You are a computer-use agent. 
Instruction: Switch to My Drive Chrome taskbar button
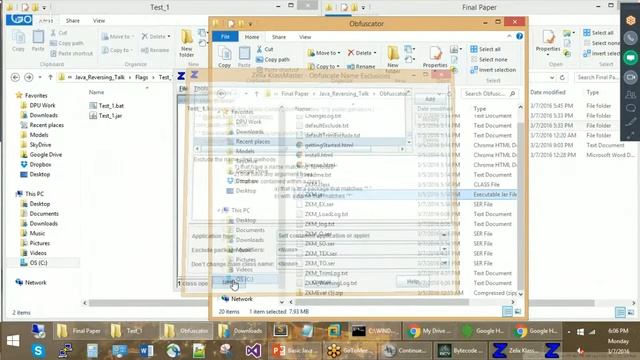point(429,331)
